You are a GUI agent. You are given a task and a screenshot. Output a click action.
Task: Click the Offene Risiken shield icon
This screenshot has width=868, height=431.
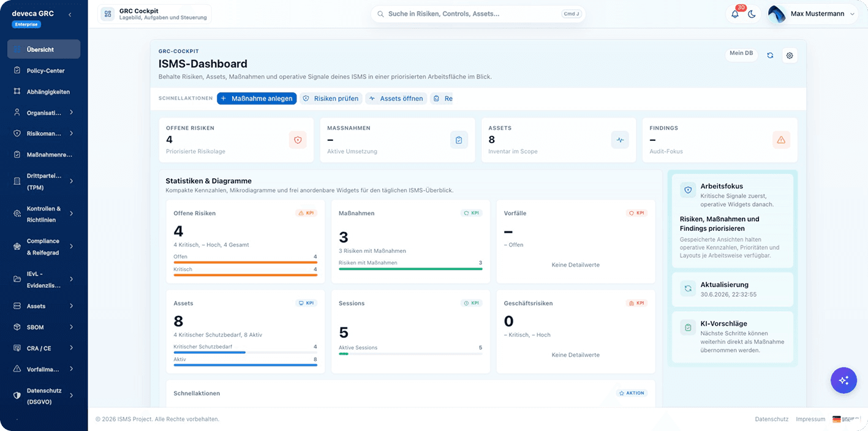[x=298, y=140]
